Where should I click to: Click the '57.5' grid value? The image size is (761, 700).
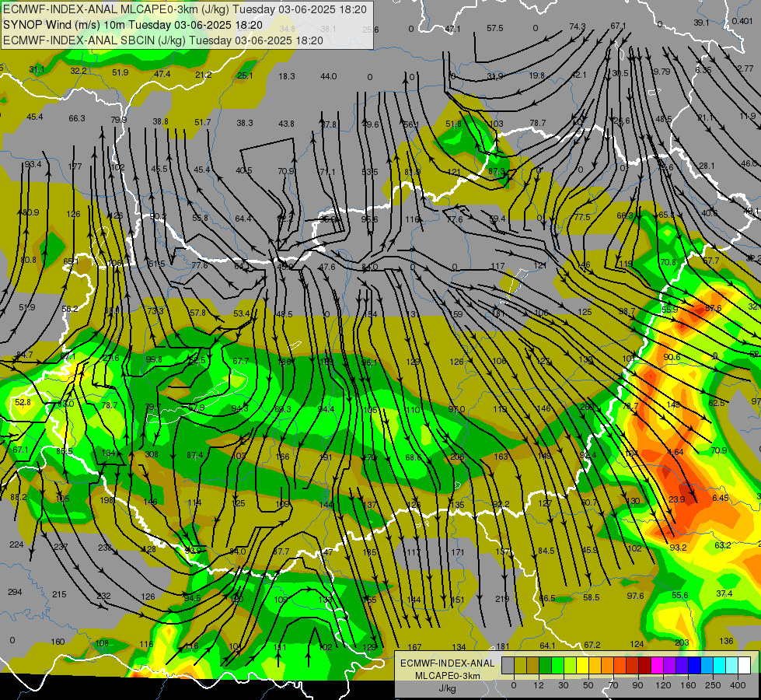coord(494,28)
